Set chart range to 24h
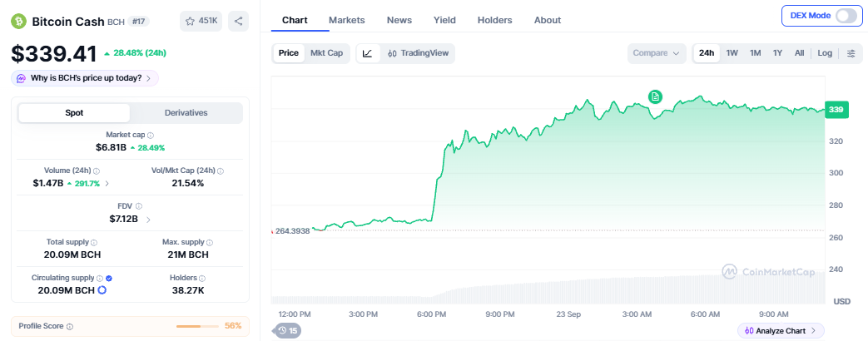The width and height of the screenshot is (868, 341). point(707,53)
